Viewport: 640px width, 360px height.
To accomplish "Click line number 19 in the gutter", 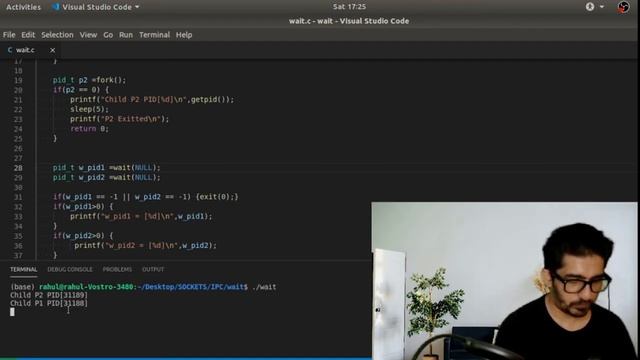I will coord(18,80).
